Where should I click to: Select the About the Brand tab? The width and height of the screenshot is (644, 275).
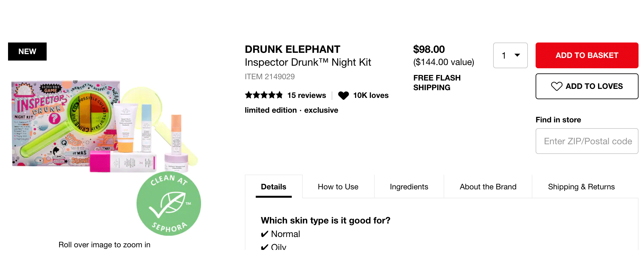[488, 187]
